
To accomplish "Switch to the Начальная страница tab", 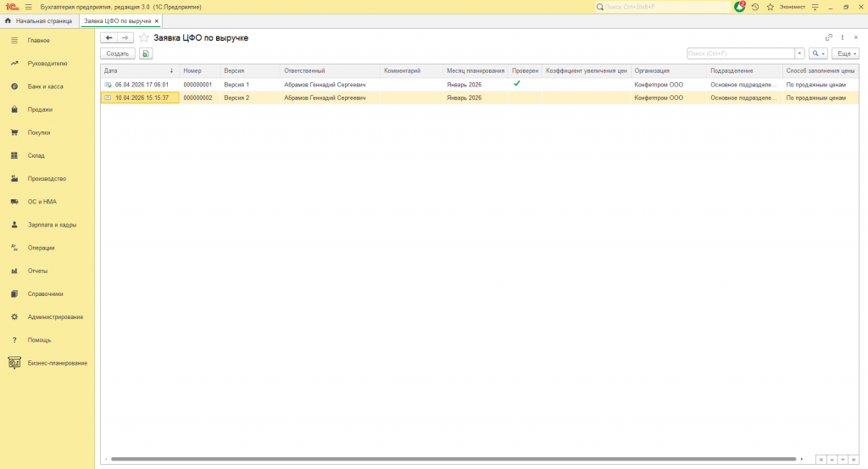I will coord(38,21).
